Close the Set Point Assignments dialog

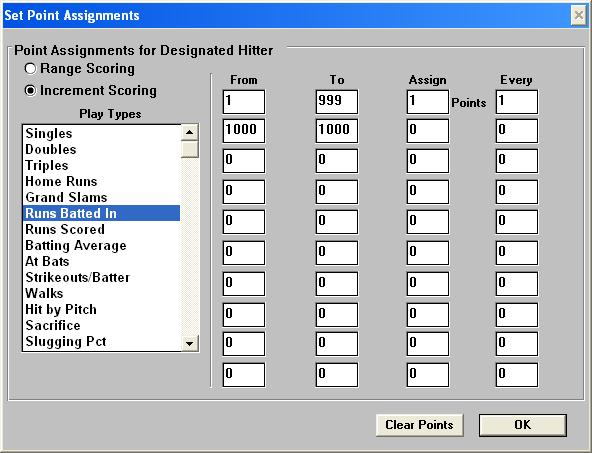(578, 15)
